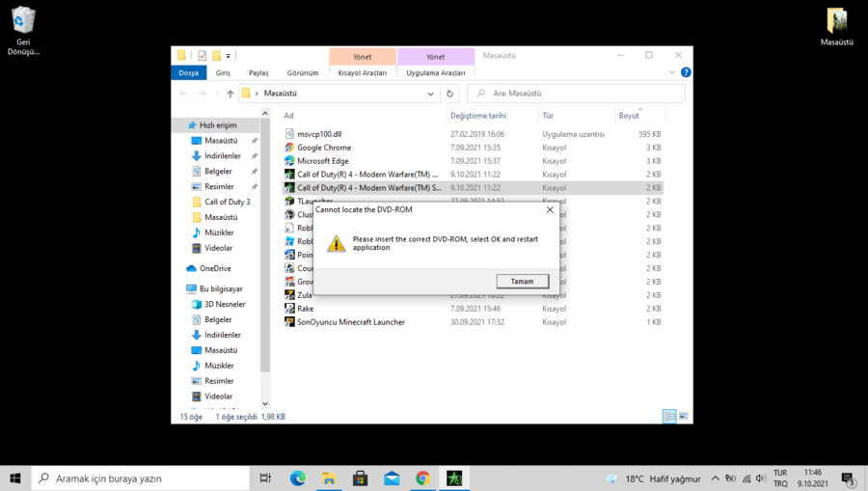The width and height of the screenshot is (868, 491).
Task: Refresh the Masaüstü folder view
Action: point(449,94)
